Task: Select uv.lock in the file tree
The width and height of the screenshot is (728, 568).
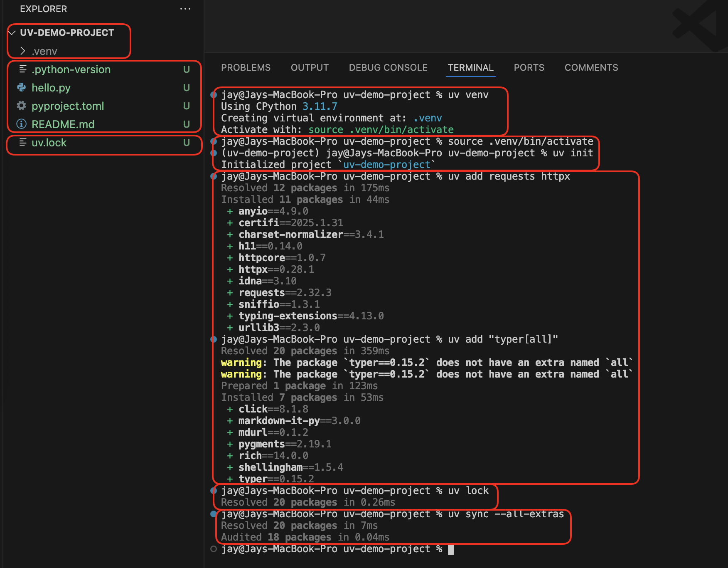Action: (x=49, y=143)
